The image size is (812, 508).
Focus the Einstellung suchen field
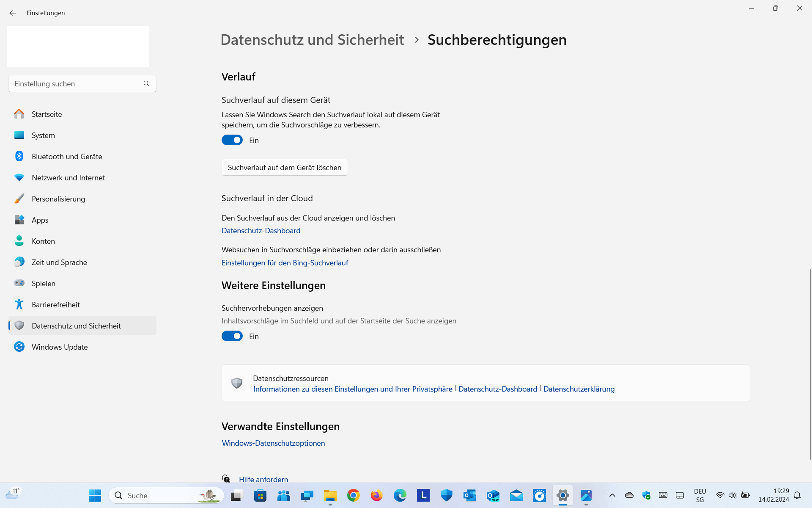pyautogui.click(x=76, y=84)
